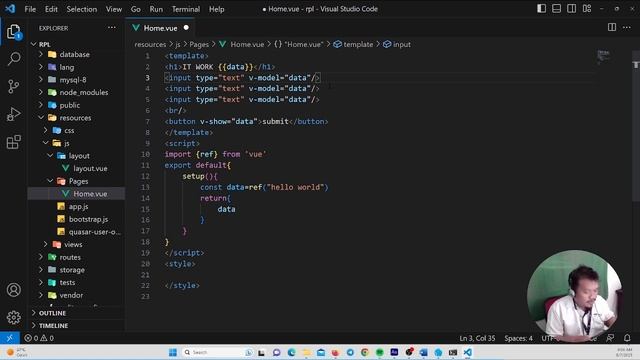Toggle Secondary Side Bar visibility

coord(571,9)
